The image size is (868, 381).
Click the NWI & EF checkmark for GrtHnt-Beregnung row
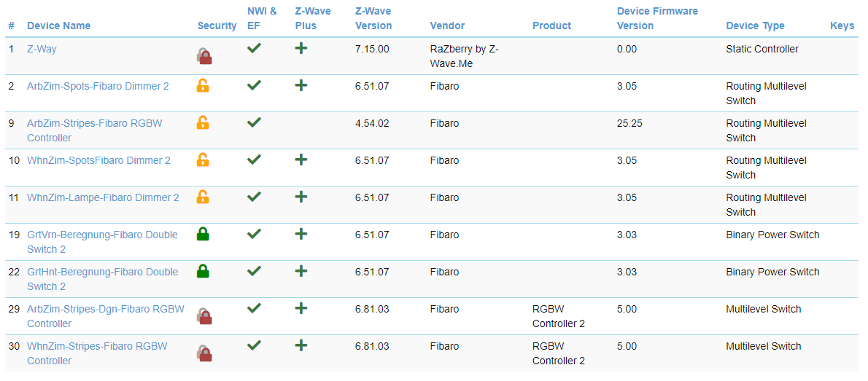pos(254,271)
